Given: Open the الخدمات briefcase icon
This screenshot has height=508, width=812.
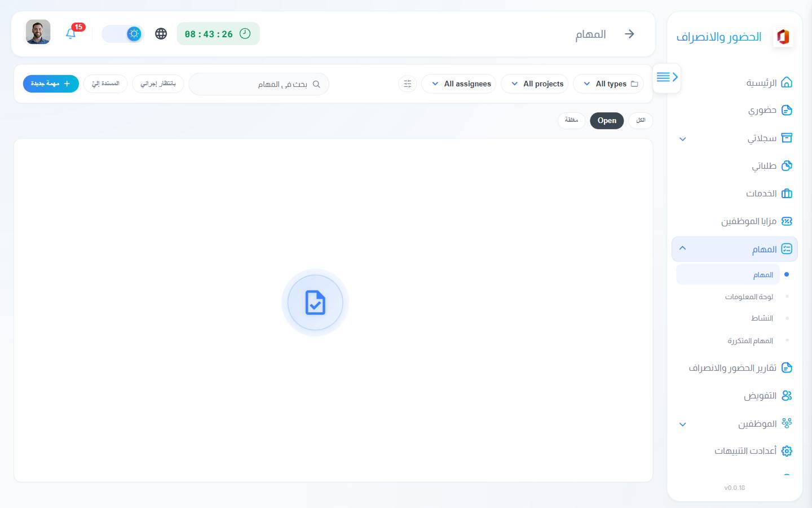Looking at the screenshot, I should pyautogui.click(x=787, y=194).
